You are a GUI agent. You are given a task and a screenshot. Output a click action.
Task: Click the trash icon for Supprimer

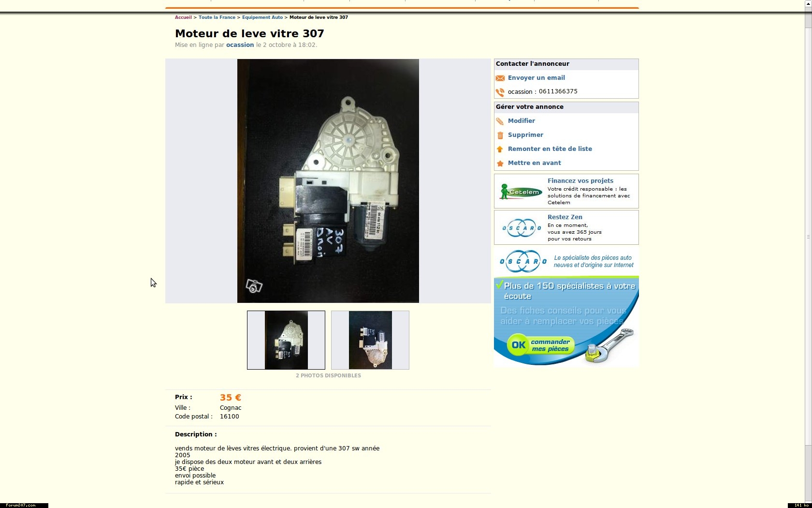pos(500,135)
